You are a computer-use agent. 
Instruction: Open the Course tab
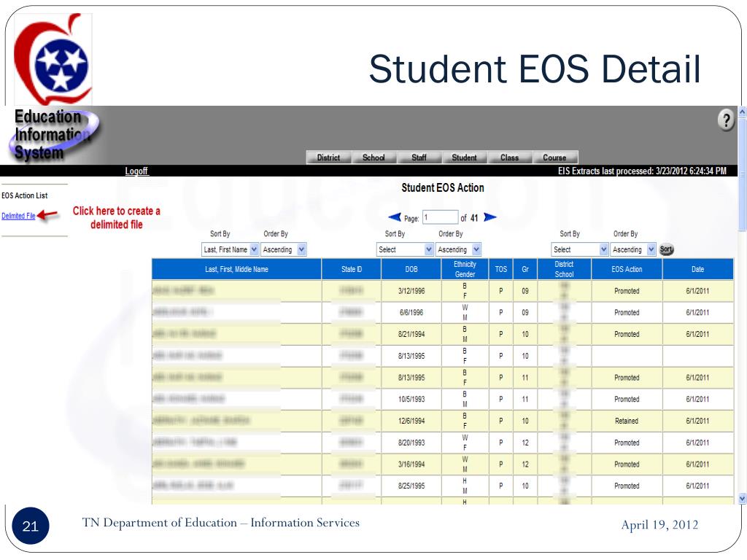[x=554, y=157]
